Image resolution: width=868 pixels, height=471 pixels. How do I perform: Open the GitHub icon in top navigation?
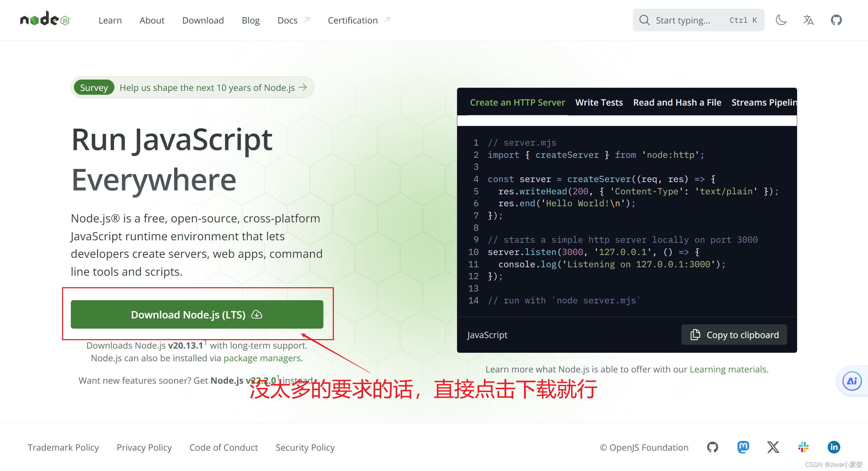(836, 20)
